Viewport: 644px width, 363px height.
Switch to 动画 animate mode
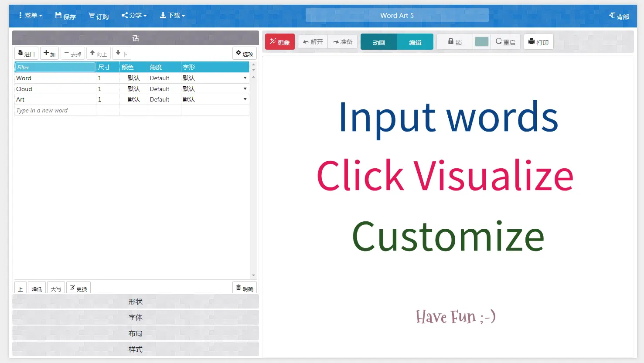379,42
